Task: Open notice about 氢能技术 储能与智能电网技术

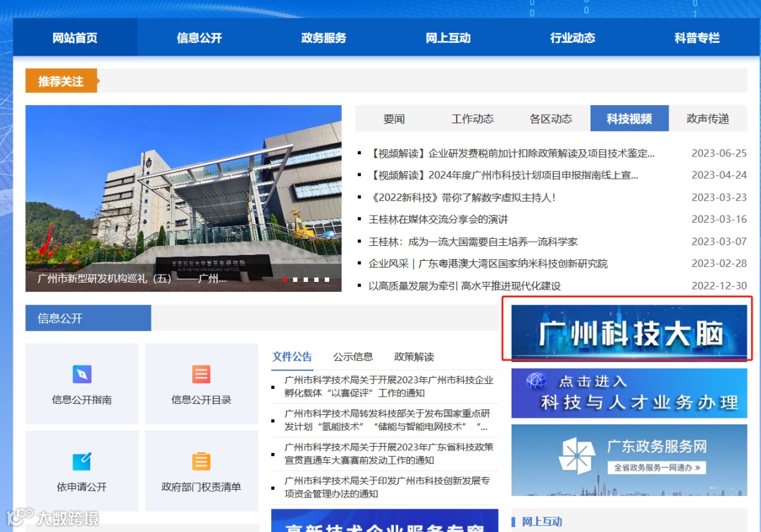Action: pyautogui.click(x=387, y=420)
